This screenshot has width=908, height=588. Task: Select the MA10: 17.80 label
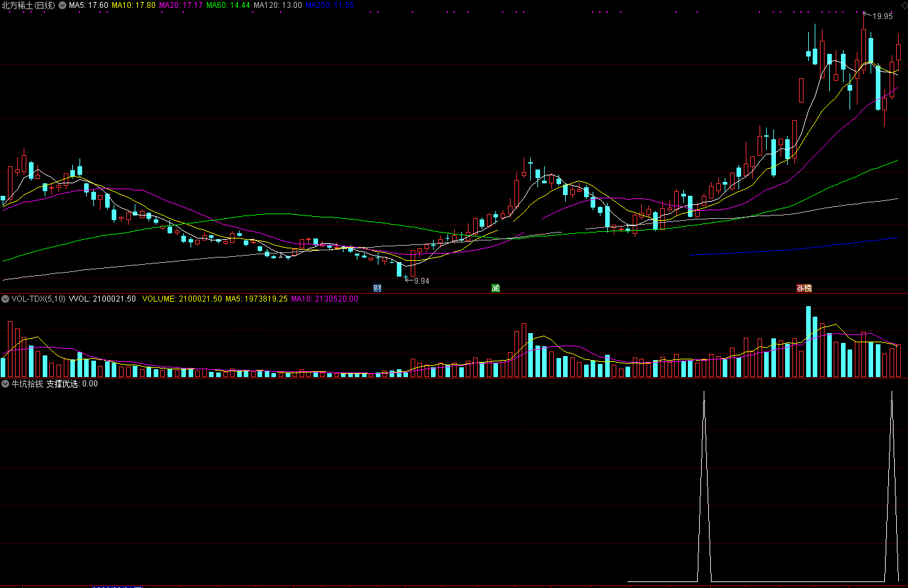click(x=134, y=5)
